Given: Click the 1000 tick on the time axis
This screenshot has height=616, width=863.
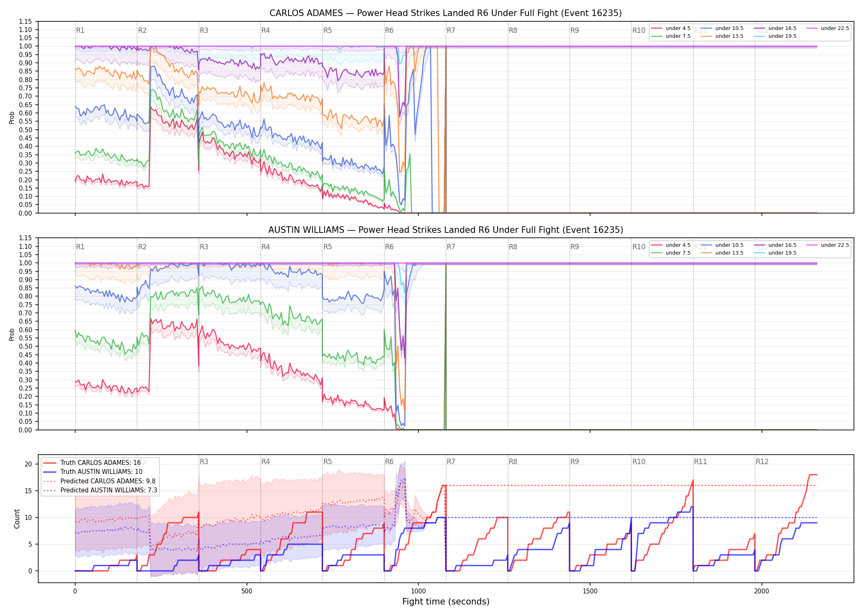Looking at the screenshot, I should tap(418, 591).
